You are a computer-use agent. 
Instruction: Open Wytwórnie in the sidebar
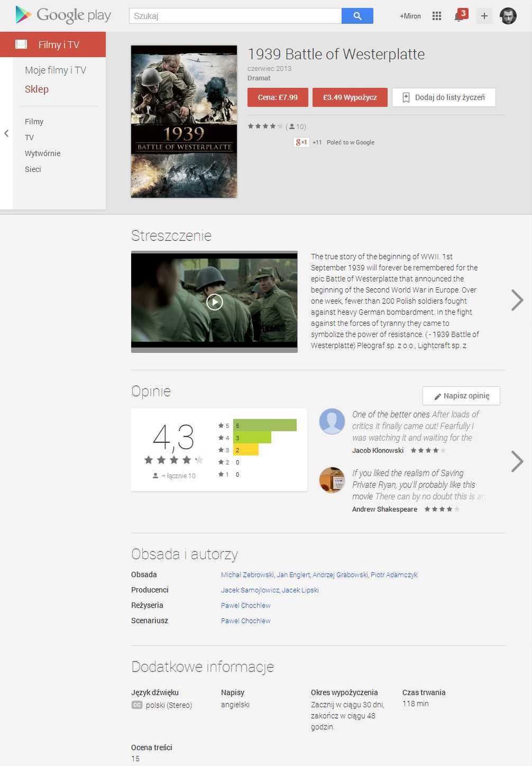coord(42,153)
